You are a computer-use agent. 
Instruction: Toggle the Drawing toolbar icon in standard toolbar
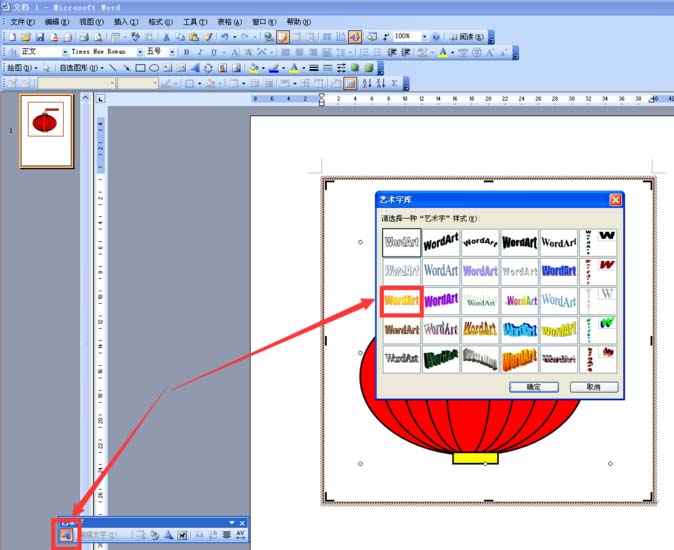[355, 37]
